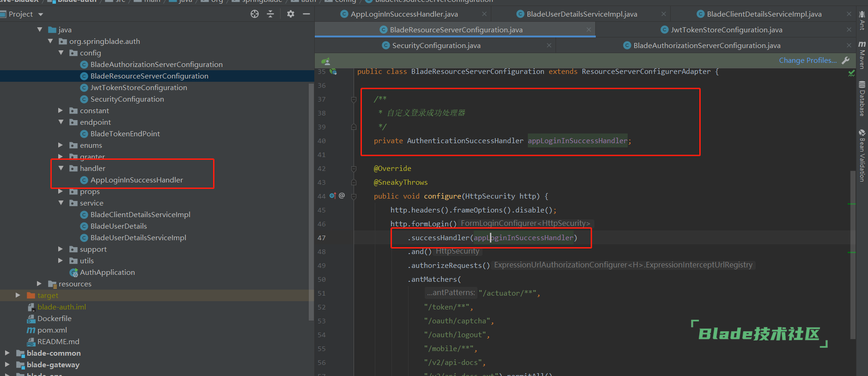
Task: Expand the enums package
Action: point(61,145)
